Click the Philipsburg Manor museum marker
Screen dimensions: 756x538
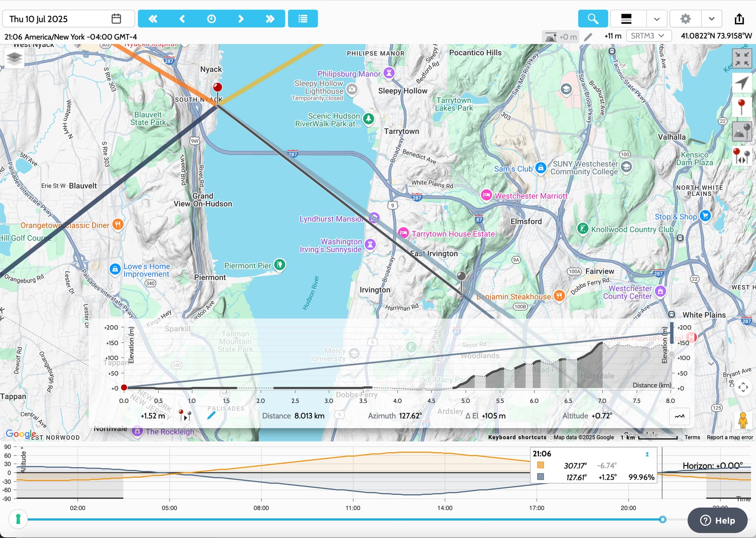pos(389,73)
